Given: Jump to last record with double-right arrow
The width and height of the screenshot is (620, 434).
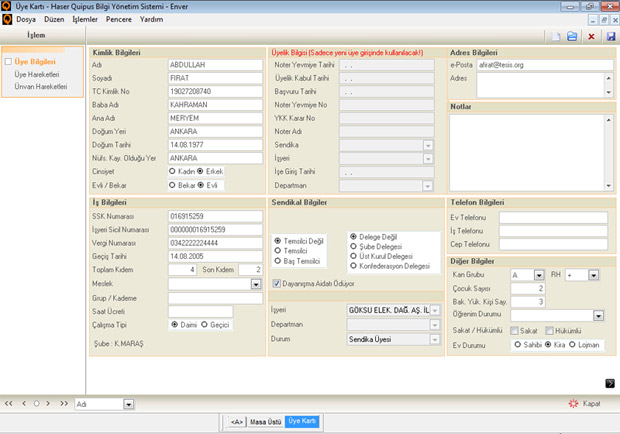Looking at the screenshot, I should pos(64,404).
